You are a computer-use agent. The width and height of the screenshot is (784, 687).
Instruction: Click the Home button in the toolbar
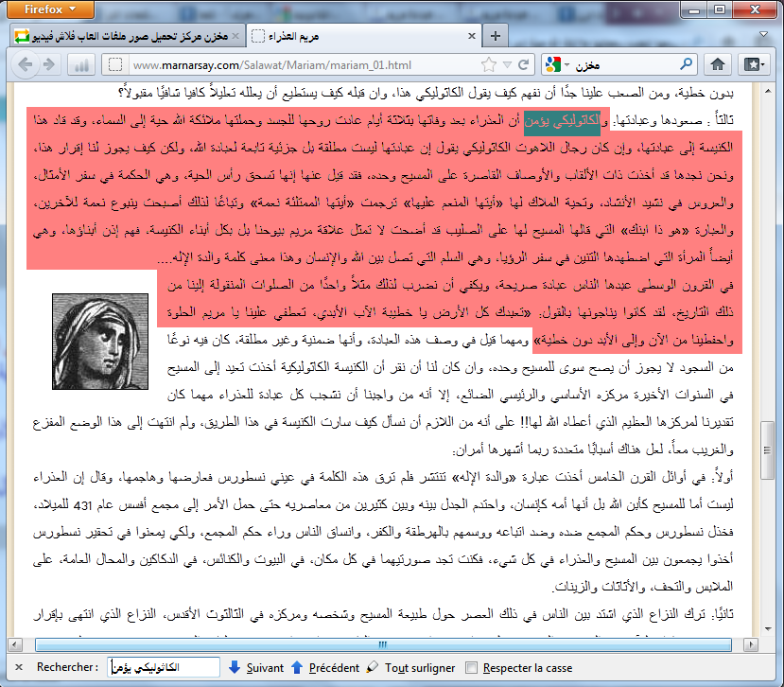pyautogui.click(x=718, y=65)
